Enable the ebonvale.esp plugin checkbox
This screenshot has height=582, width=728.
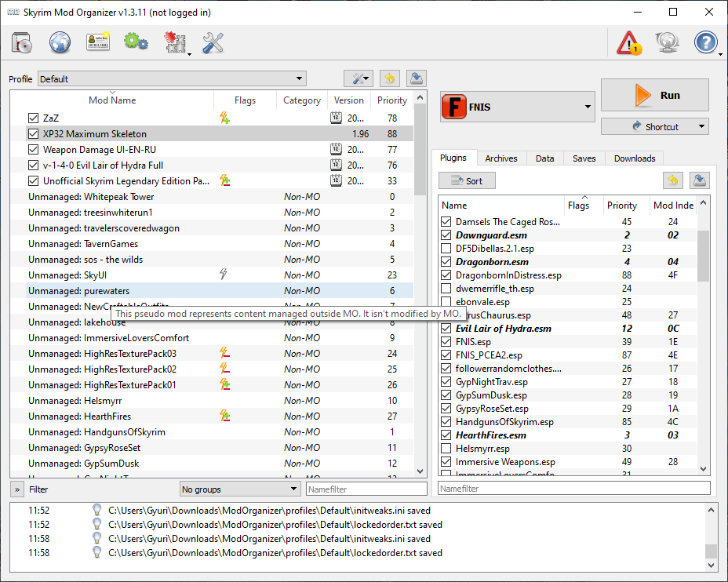(x=446, y=302)
